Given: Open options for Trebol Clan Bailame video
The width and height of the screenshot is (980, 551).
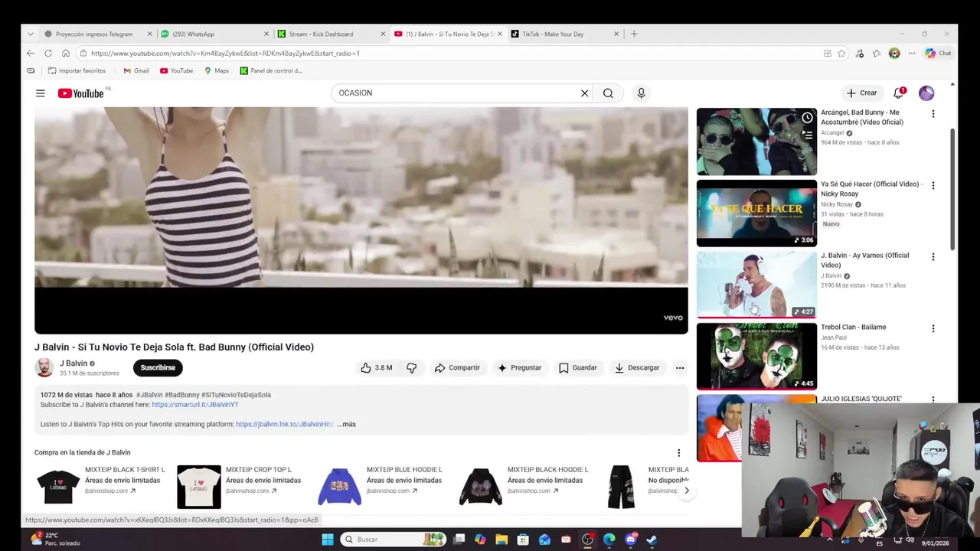Looking at the screenshot, I should click(933, 329).
